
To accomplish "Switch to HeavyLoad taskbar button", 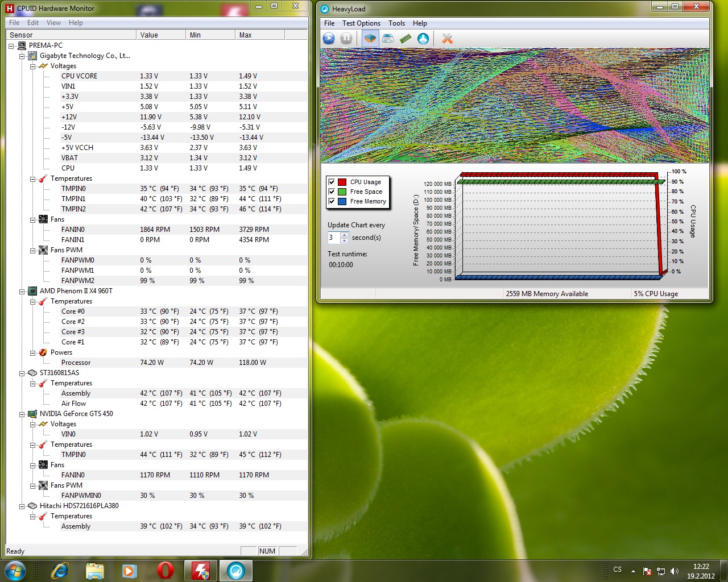I will [235, 570].
